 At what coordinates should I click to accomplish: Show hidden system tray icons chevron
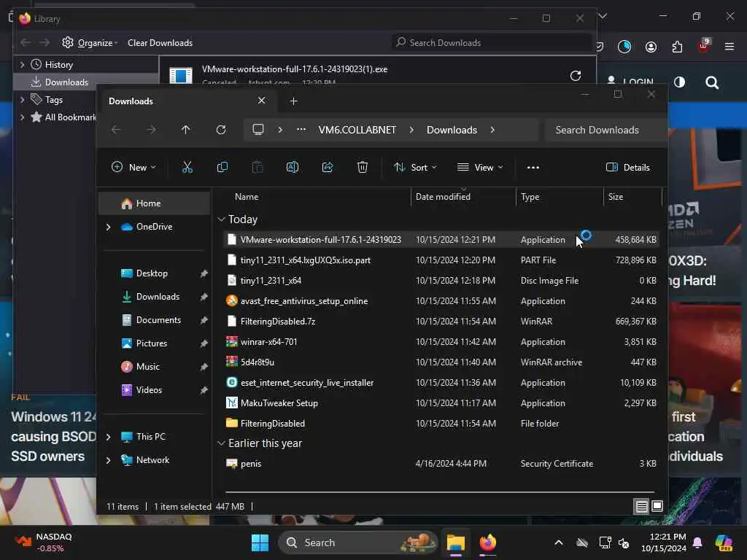559,542
